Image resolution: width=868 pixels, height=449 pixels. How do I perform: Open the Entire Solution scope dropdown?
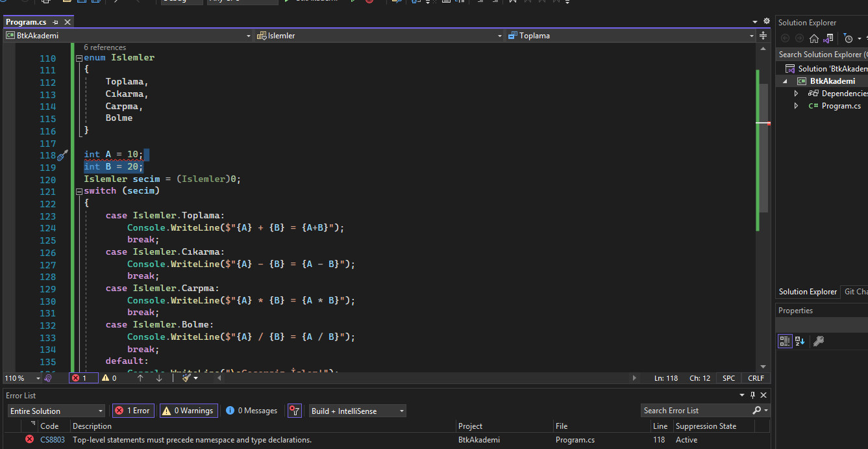coord(100,411)
